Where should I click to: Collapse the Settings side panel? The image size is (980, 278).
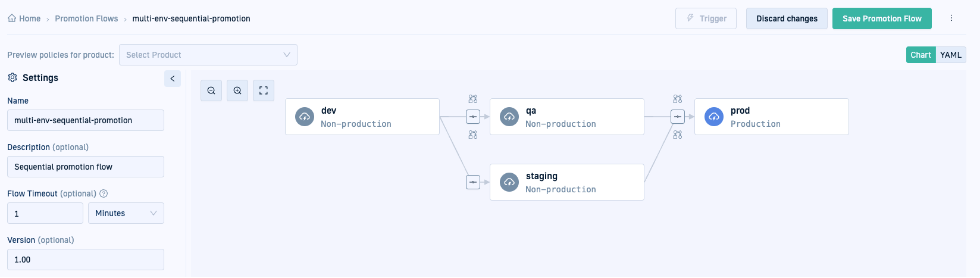173,78
